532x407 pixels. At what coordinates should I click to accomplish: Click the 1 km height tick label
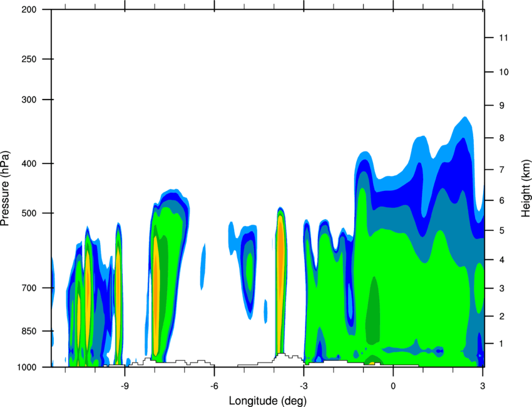[x=502, y=344]
